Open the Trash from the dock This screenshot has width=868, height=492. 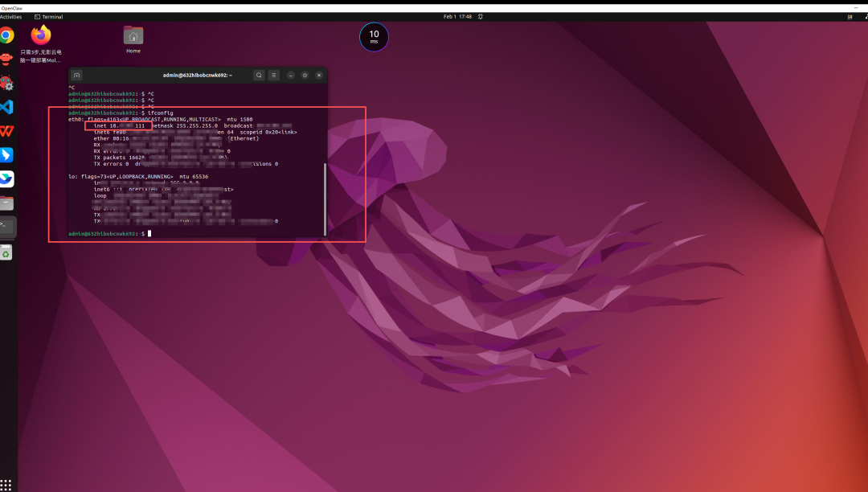pos(6,253)
